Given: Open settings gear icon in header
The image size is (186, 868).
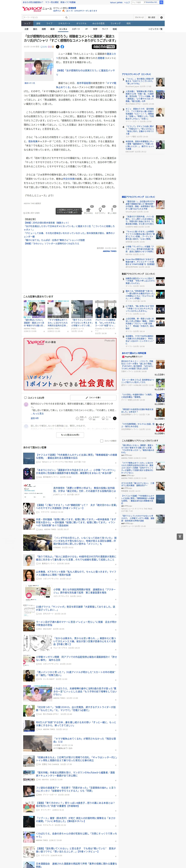Looking at the screenshot, I should [x=161, y=18].
